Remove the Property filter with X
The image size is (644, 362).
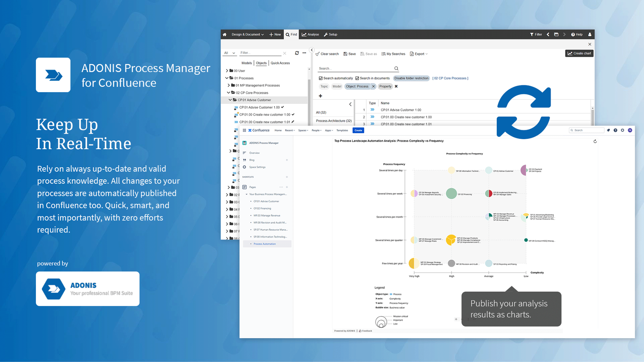pyautogui.click(x=396, y=86)
